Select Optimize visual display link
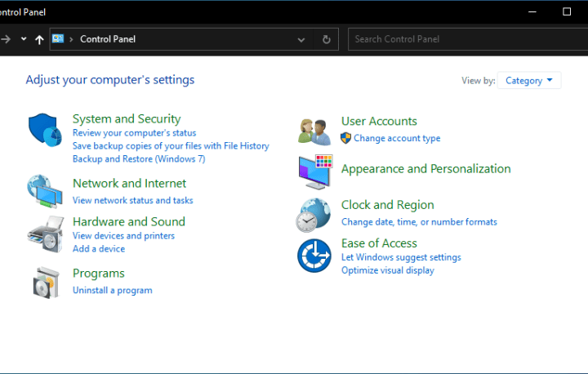The image size is (588, 374). click(387, 270)
